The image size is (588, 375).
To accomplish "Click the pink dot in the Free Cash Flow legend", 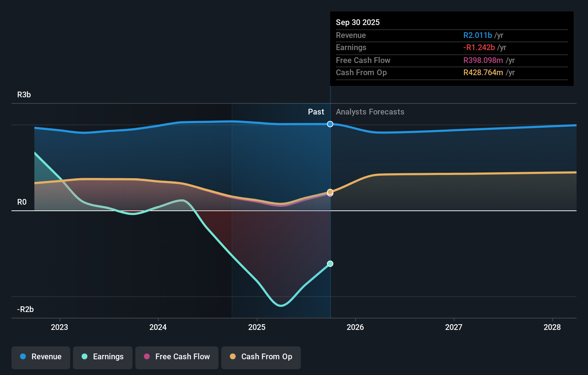I will [x=146, y=357].
